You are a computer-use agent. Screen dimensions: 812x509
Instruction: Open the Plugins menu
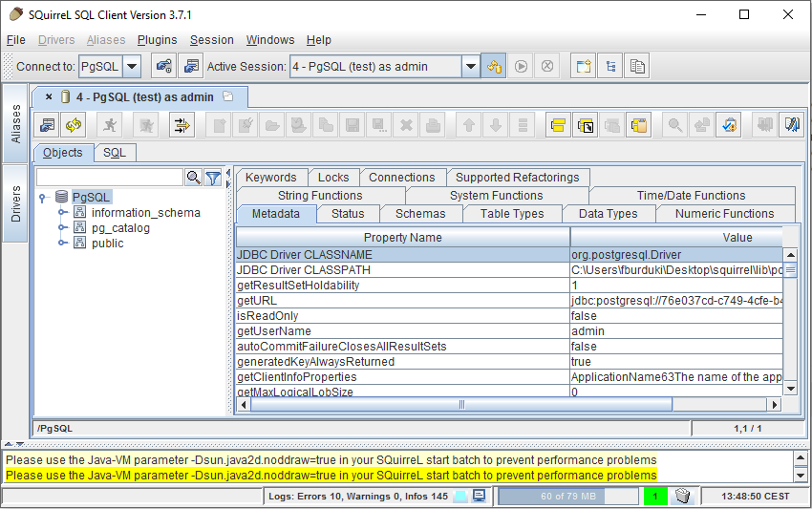(157, 40)
